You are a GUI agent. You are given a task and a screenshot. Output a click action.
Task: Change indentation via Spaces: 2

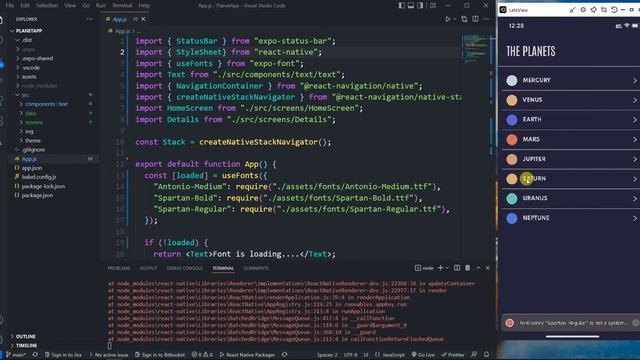click(x=327, y=355)
